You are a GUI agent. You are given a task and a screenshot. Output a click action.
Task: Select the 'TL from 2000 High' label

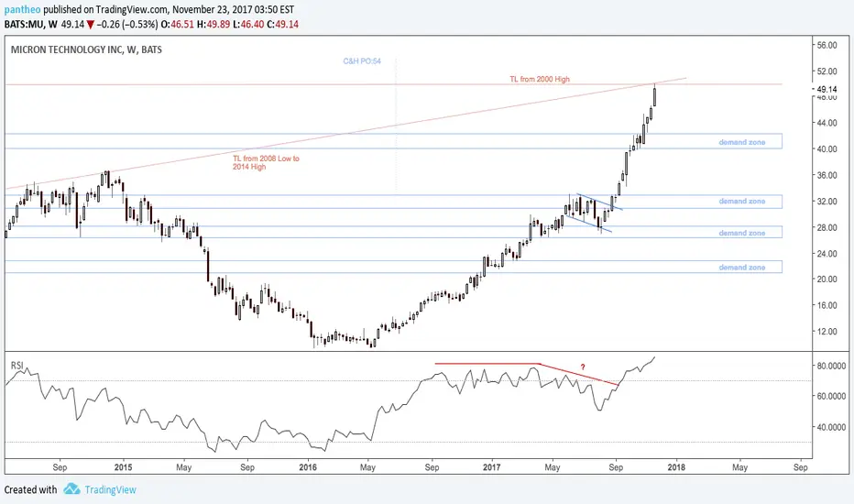point(540,79)
